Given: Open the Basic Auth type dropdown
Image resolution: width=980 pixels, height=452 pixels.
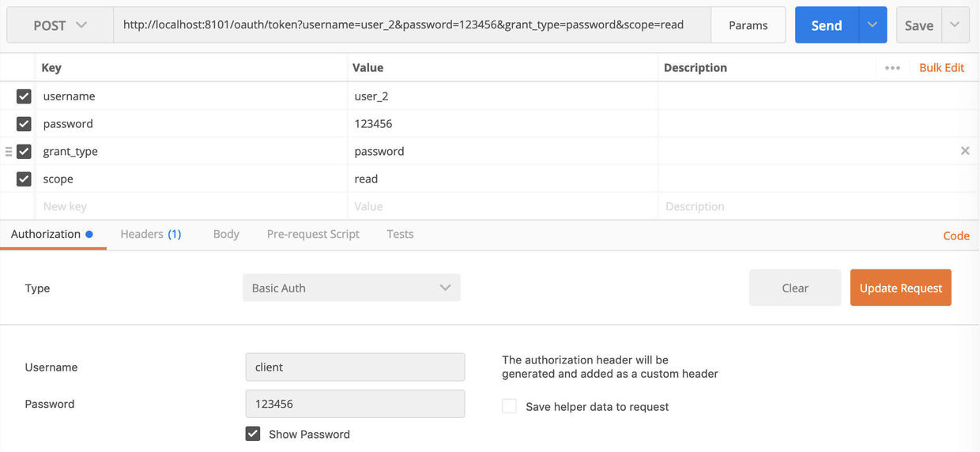Looking at the screenshot, I should (351, 288).
